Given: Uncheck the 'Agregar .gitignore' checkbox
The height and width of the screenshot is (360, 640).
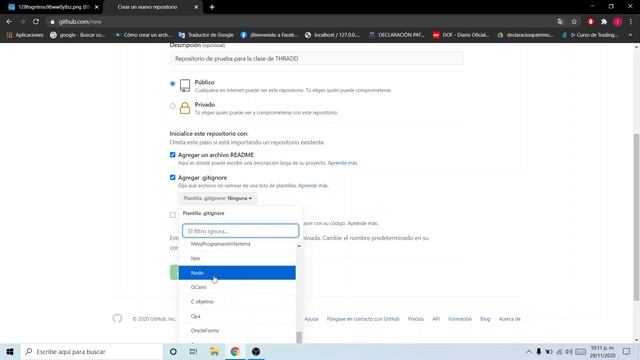Looking at the screenshot, I should 173,178.
